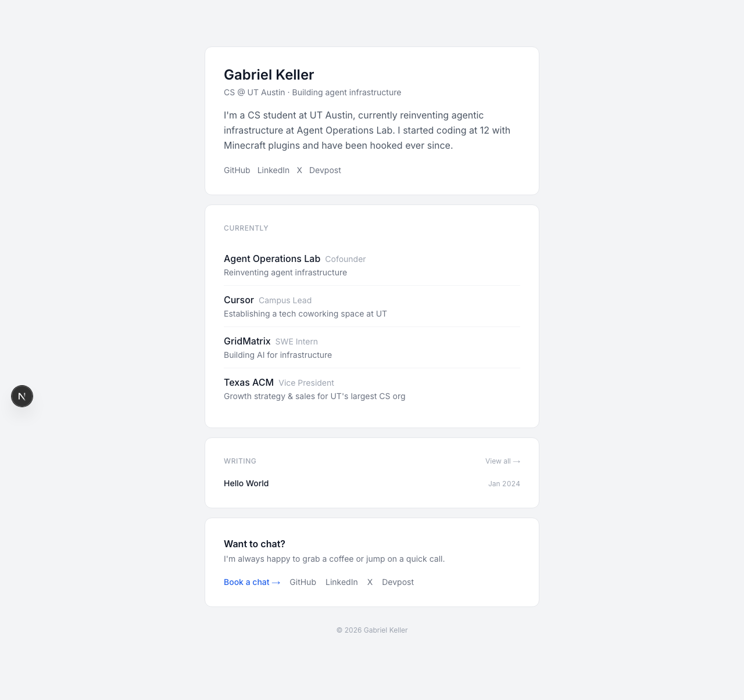
Task: Click View all in the Writing section
Action: 502,461
